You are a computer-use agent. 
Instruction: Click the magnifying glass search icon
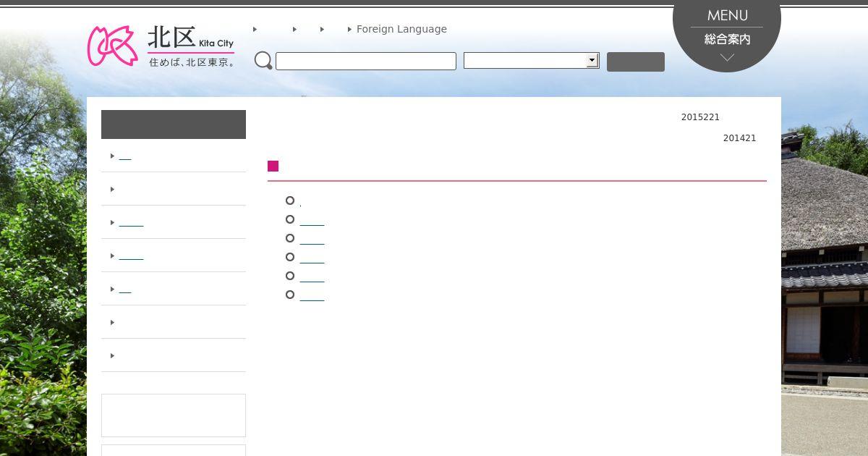click(263, 61)
